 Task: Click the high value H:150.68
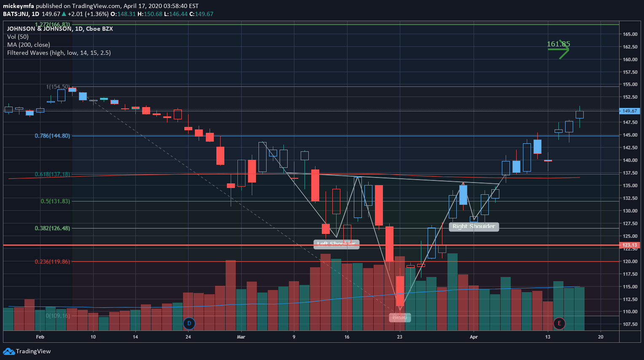150,14
